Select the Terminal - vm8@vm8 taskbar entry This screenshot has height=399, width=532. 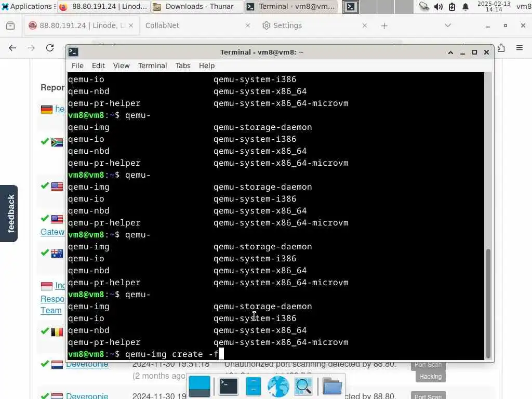pos(290,6)
